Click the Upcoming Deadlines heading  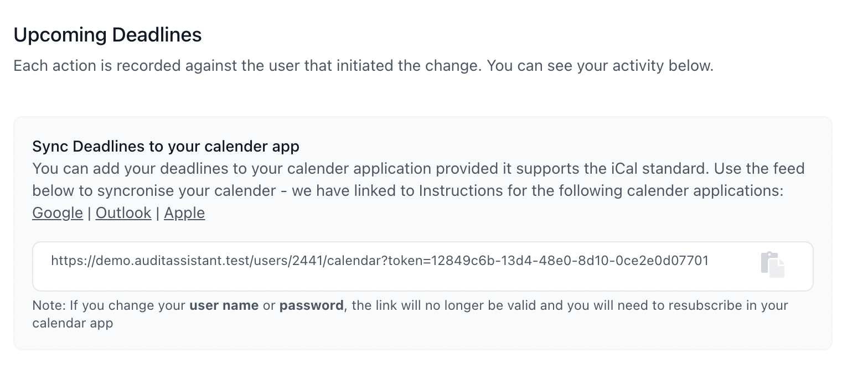point(107,35)
